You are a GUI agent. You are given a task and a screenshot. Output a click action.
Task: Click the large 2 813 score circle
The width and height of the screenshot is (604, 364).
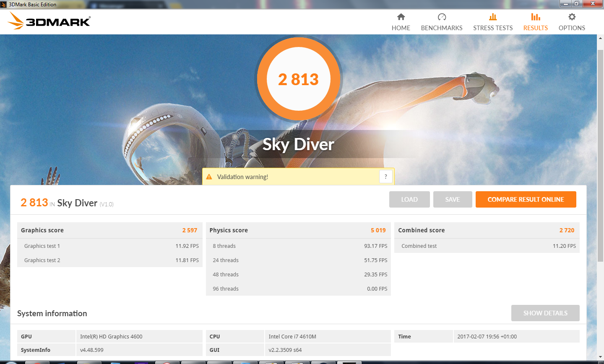pyautogui.click(x=299, y=79)
